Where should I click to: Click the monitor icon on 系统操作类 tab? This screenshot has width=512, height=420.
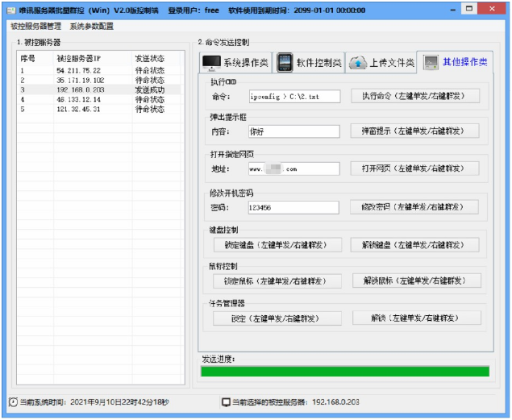pyautogui.click(x=211, y=63)
